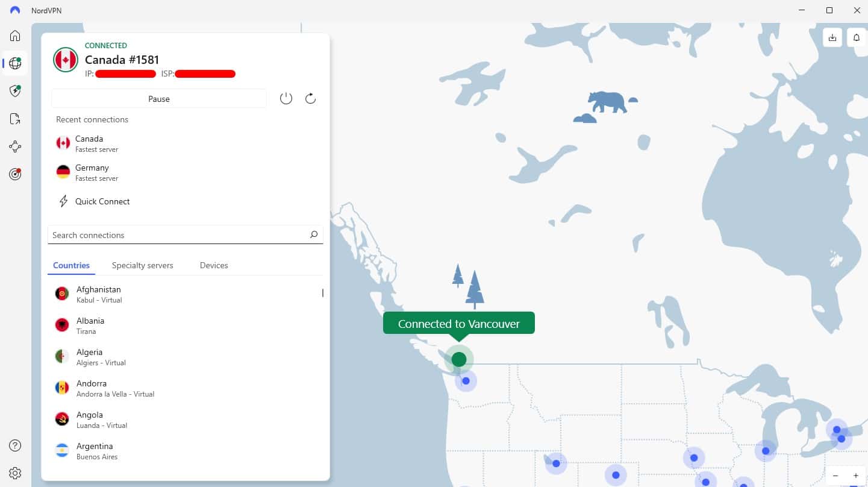Pause the VPN connection

click(159, 99)
